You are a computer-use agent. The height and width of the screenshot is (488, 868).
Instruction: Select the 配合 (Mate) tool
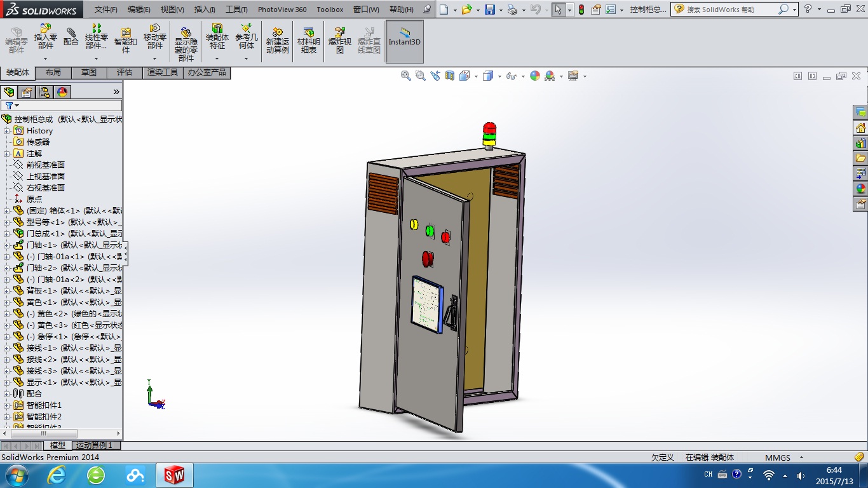(71, 36)
